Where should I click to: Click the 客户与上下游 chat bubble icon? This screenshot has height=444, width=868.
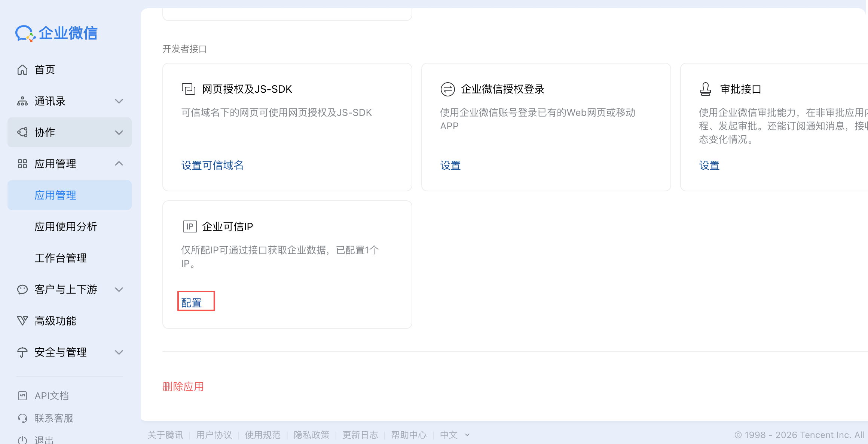22,289
